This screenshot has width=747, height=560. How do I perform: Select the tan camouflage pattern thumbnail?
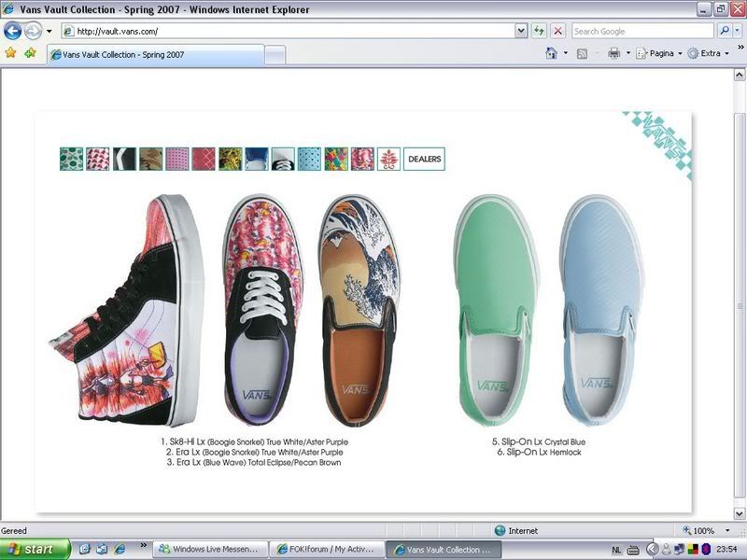pos(150,159)
